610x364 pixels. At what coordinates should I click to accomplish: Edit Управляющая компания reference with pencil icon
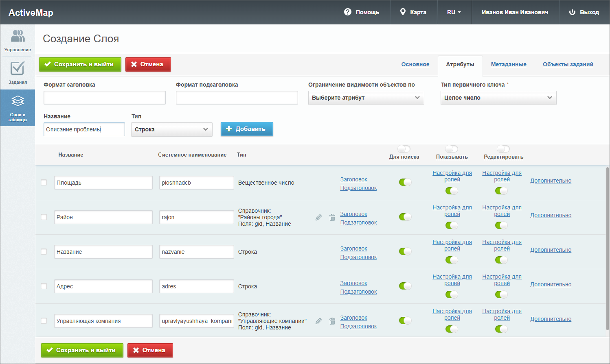pyautogui.click(x=318, y=321)
